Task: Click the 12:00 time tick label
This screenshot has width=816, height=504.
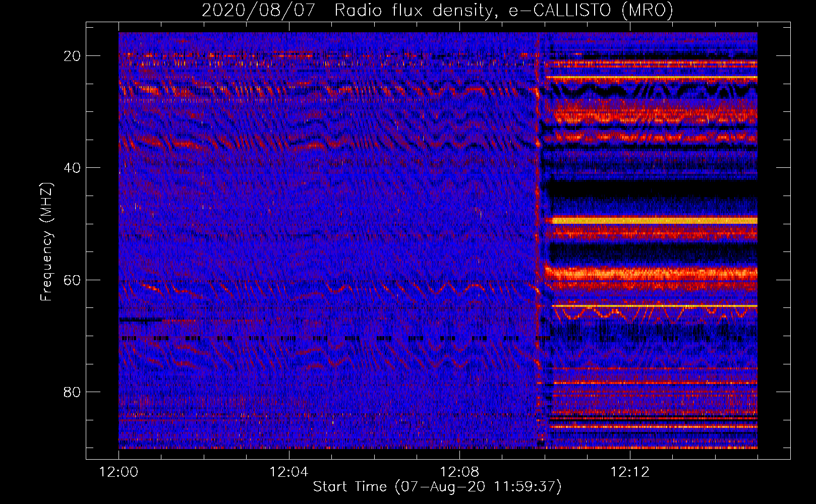Action: (119, 472)
